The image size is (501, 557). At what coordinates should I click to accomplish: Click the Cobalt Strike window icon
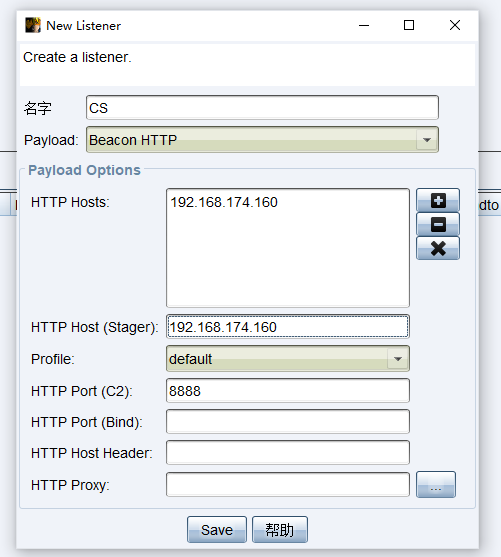(33, 25)
